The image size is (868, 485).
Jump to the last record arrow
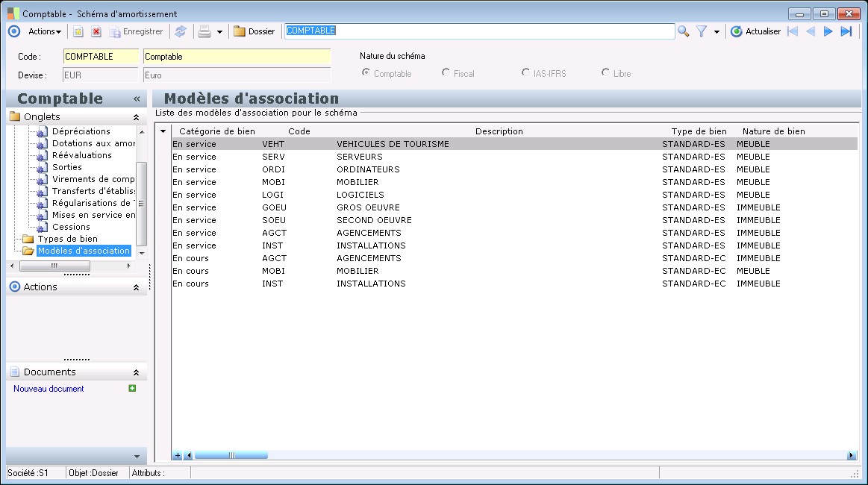click(846, 31)
